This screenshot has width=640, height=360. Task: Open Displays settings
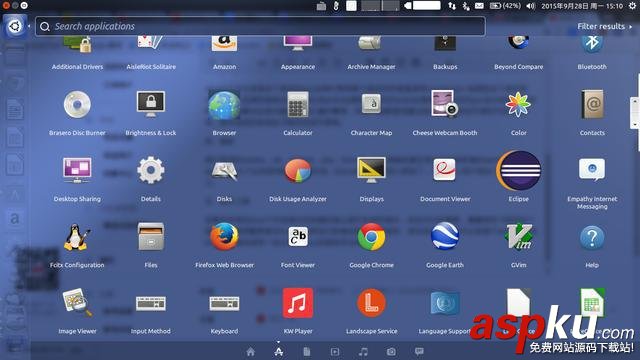pos(371,170)
